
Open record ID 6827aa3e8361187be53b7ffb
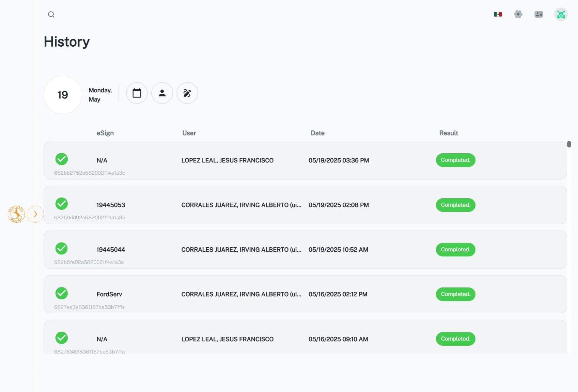(89, 307)
